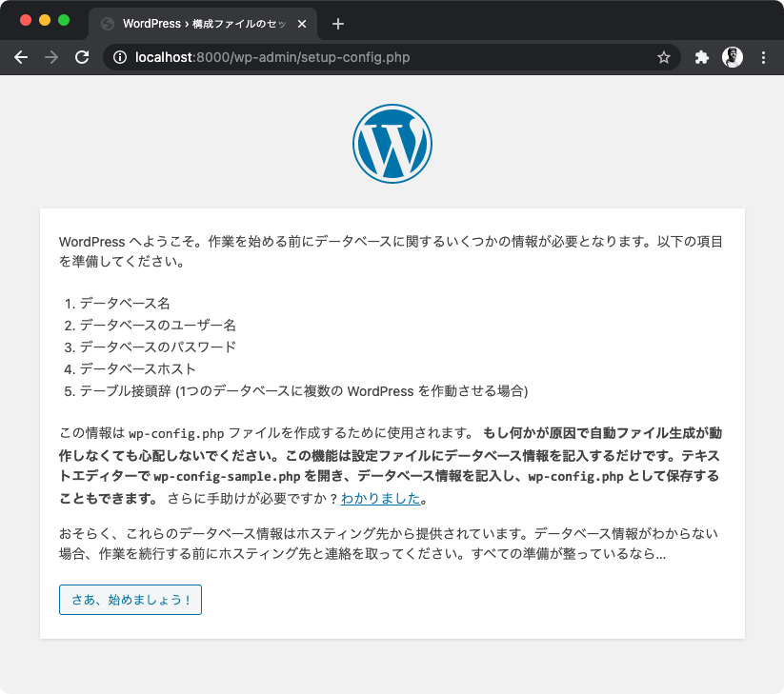784x694 pixels.
Task: Open the site information icon in the address bar
Action: click(x=120, y=57)
